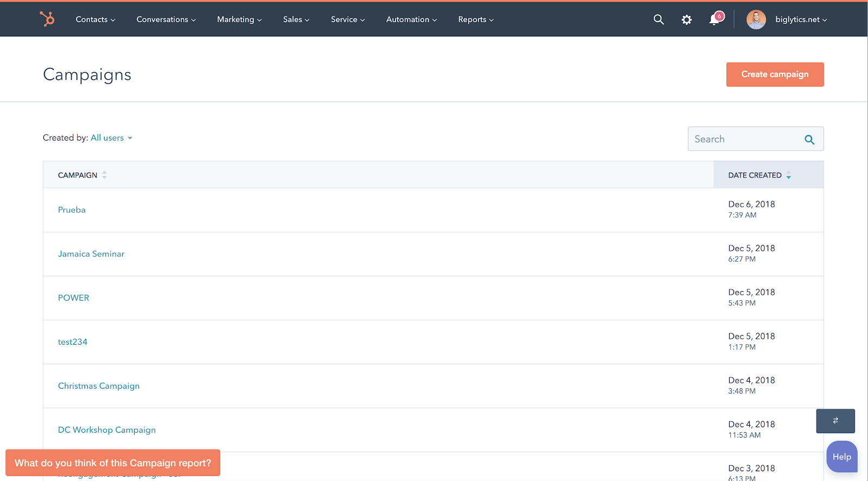View notifications using the bell icon

pos(714,20)
